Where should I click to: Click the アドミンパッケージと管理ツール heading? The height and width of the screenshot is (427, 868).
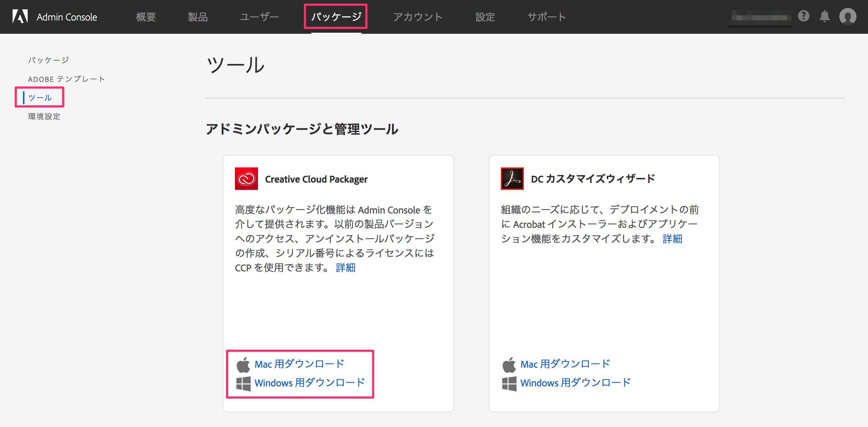point(302,129)
